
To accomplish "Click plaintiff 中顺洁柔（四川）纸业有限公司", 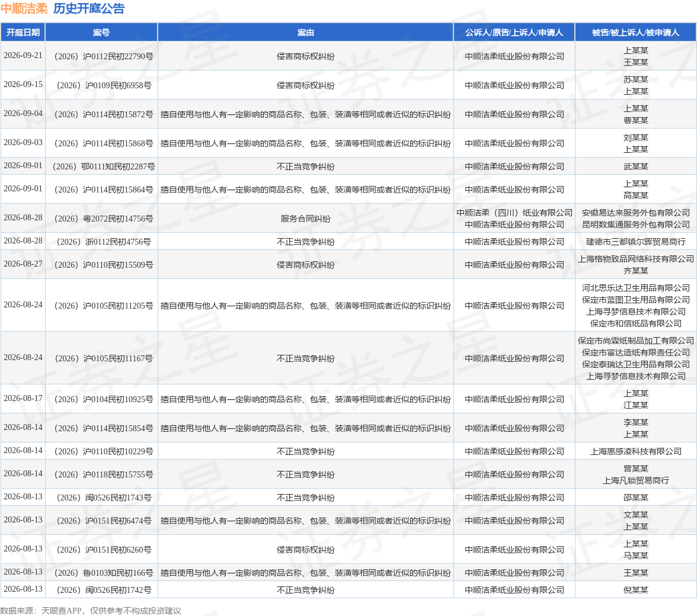I will point(514,213).
